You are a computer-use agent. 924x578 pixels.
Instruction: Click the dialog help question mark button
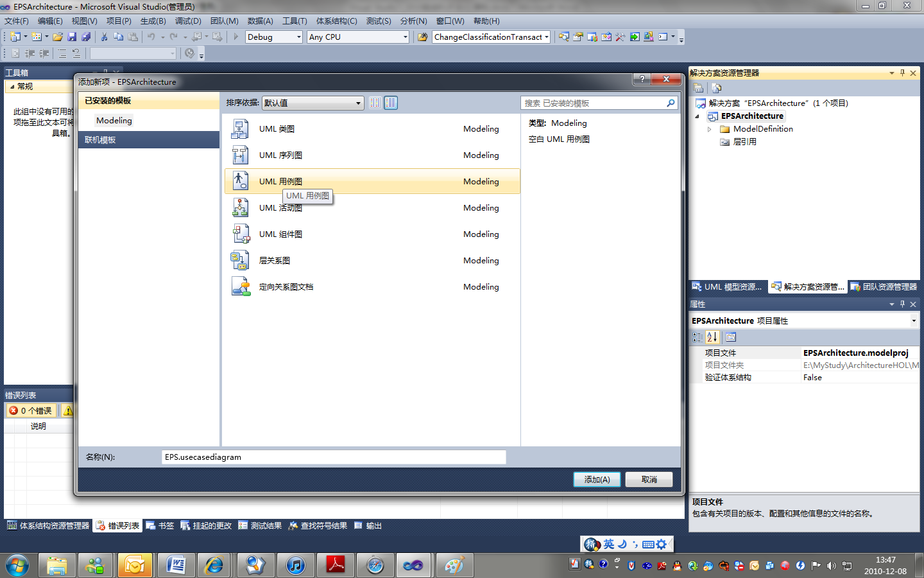(x=642, y=79)
